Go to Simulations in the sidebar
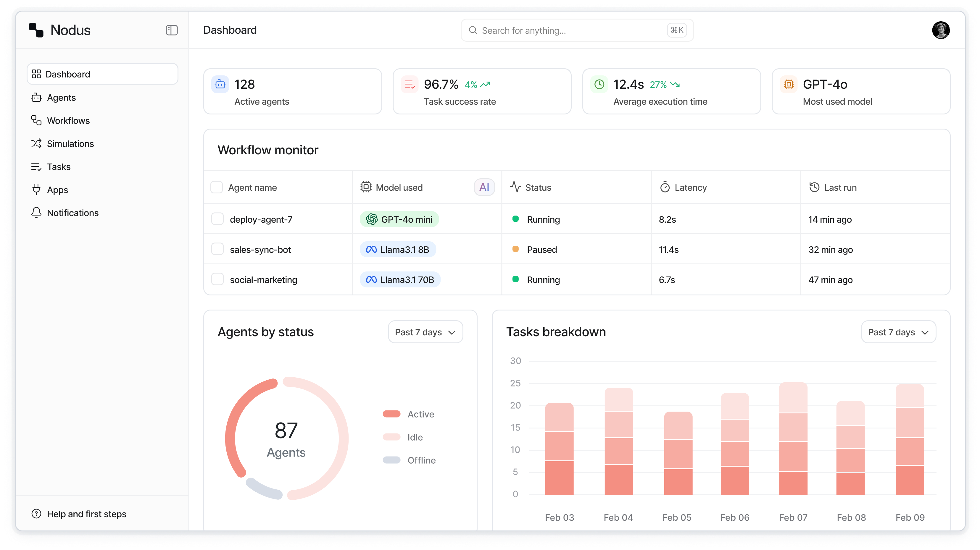 [70, 144]
